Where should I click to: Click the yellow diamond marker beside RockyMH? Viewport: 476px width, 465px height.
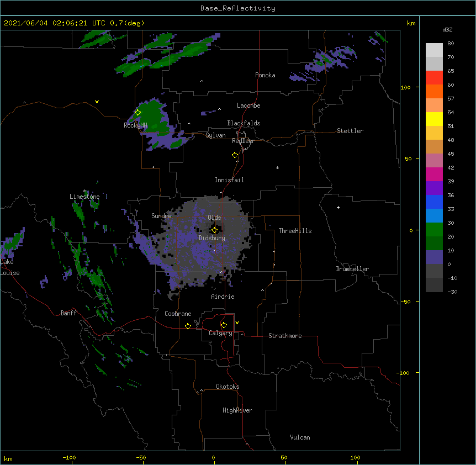pos(137,113)
